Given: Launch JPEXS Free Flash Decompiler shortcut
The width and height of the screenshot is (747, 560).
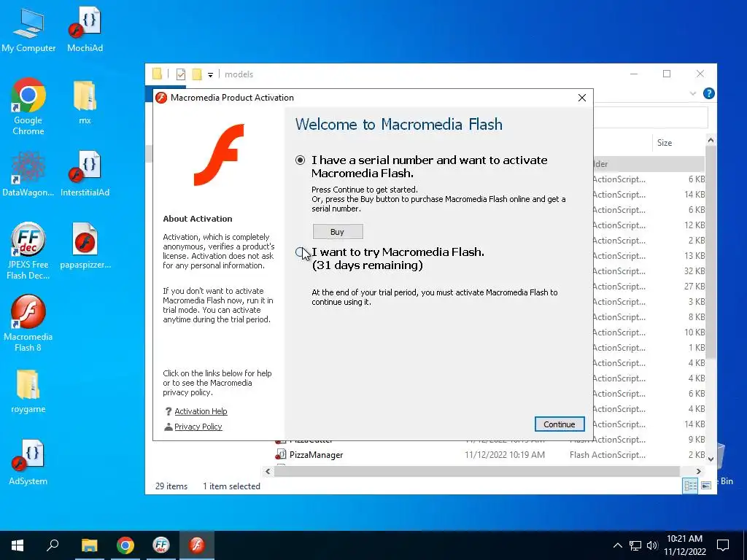Looking at the screenshot, I should click(28, 251).
